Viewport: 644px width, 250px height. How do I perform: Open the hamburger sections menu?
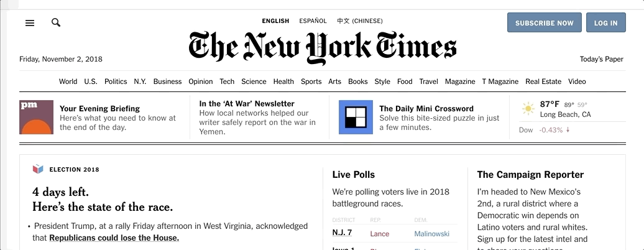coord(30,23)
